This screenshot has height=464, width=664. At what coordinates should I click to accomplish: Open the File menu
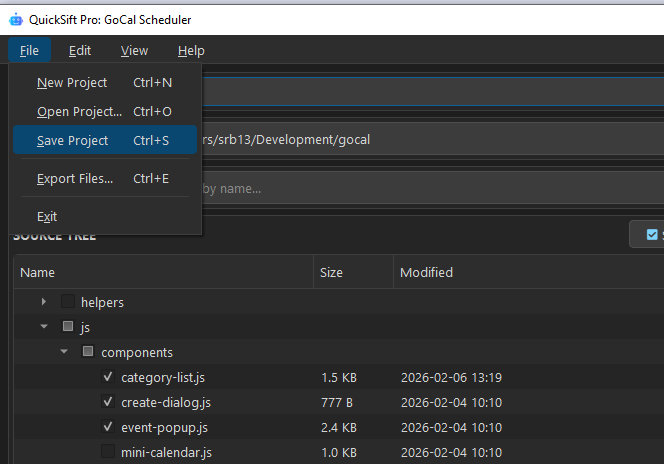pos(29,51)
